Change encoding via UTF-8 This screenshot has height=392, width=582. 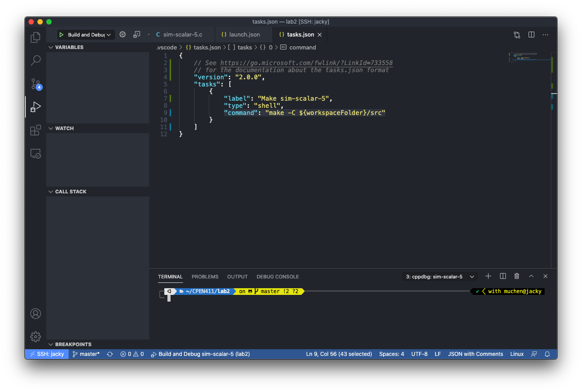click(x=419, y=354)
